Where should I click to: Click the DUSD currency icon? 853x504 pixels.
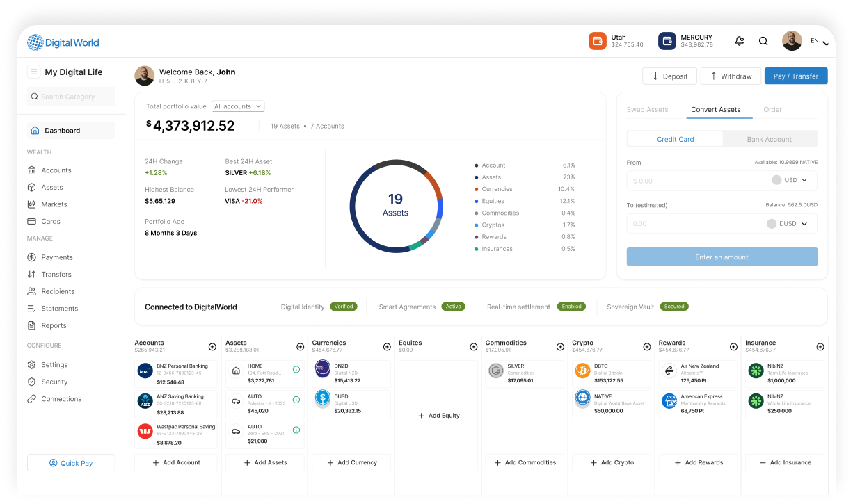pos(323,398)
